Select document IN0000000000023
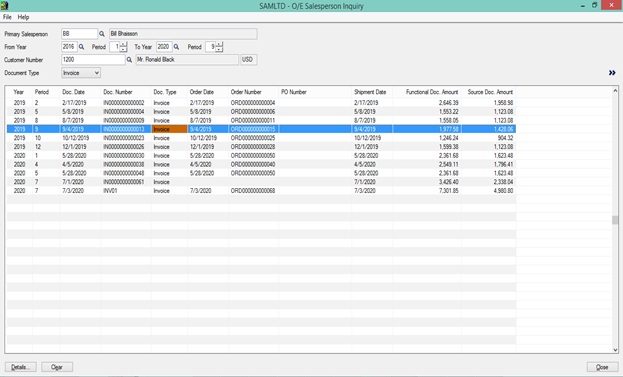Viewport: 623px width, 377px height. pyautogui.click(x=124, y=138)
